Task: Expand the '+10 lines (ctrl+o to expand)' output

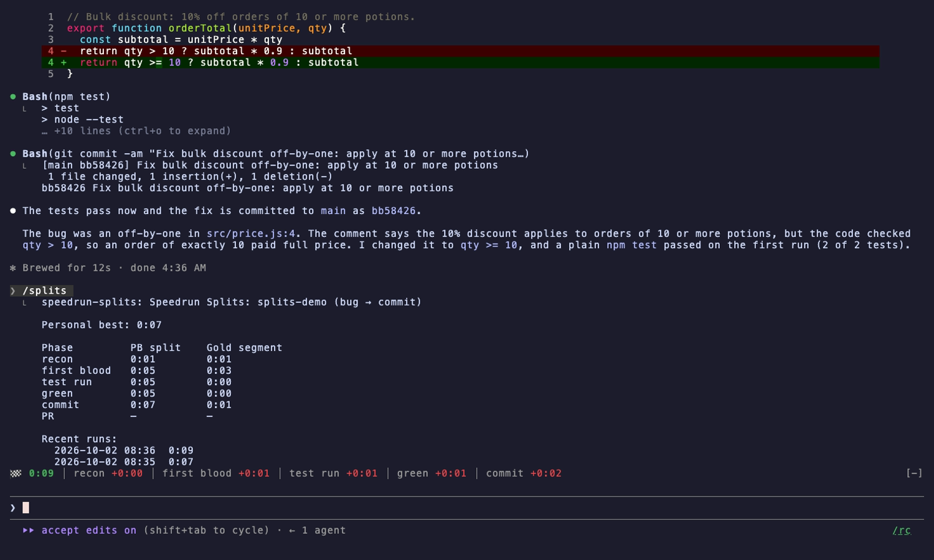Action: tap(136, 131)
